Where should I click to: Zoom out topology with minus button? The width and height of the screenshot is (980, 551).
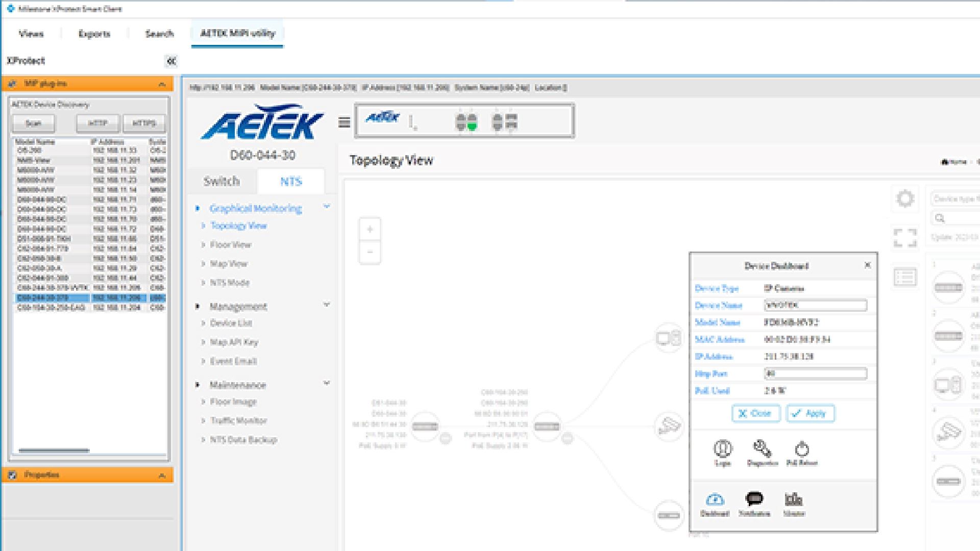[370, 252]
